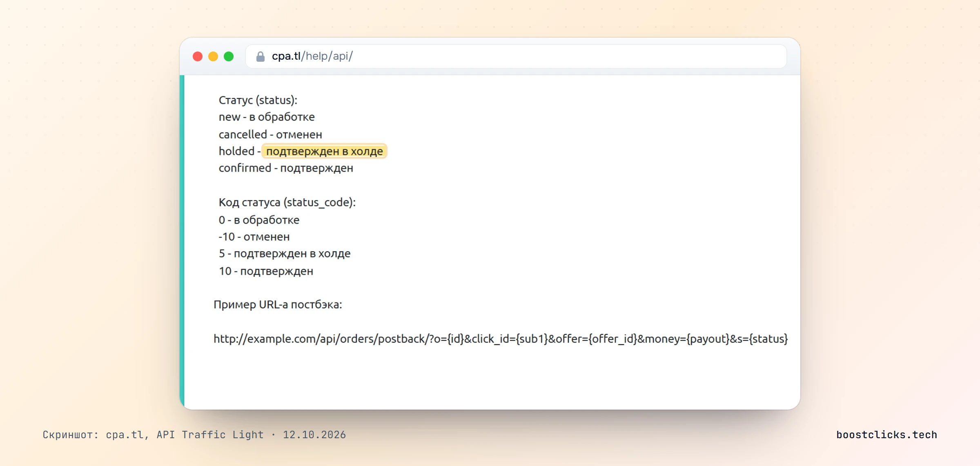Click 'Пример URL-а постбэка:' label
This screenshot has height=466, width=980.
click(x=278, y=305)
